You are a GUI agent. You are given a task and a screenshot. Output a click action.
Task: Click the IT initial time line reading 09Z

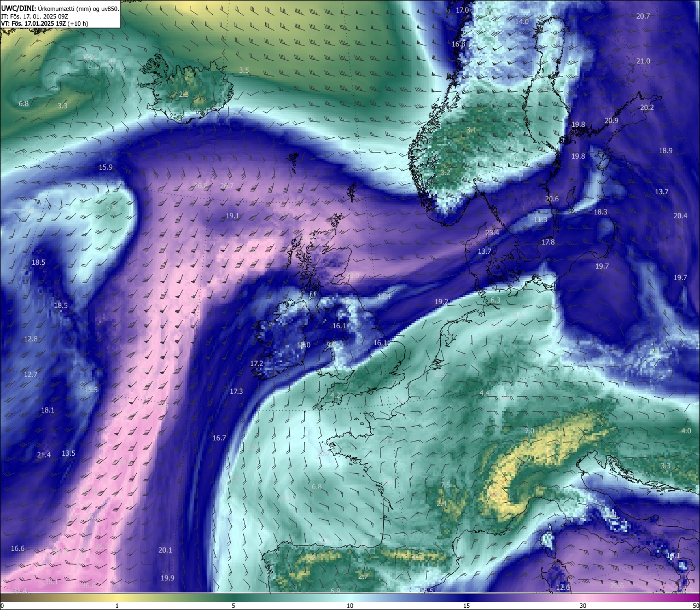tap(34, 16)
